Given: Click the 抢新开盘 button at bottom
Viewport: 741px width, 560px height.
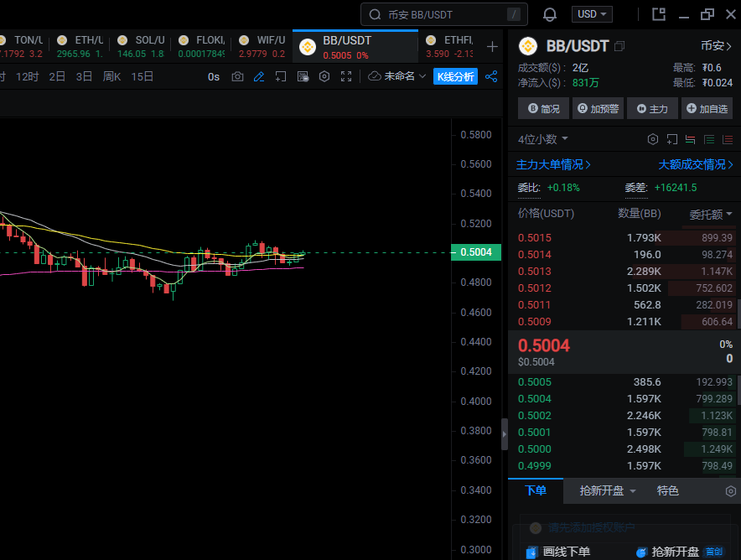Looking at the screenshot, I should [x=679, y=552].
